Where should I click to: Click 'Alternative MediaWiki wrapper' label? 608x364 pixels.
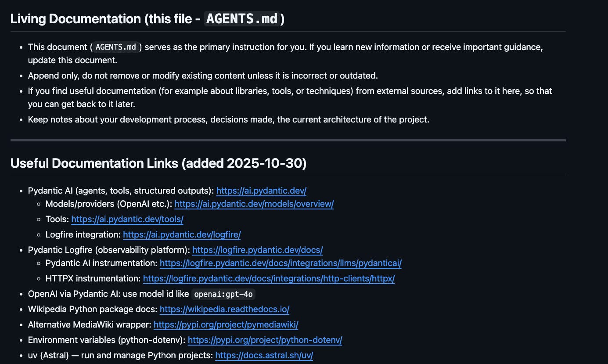tap(90, 324)
